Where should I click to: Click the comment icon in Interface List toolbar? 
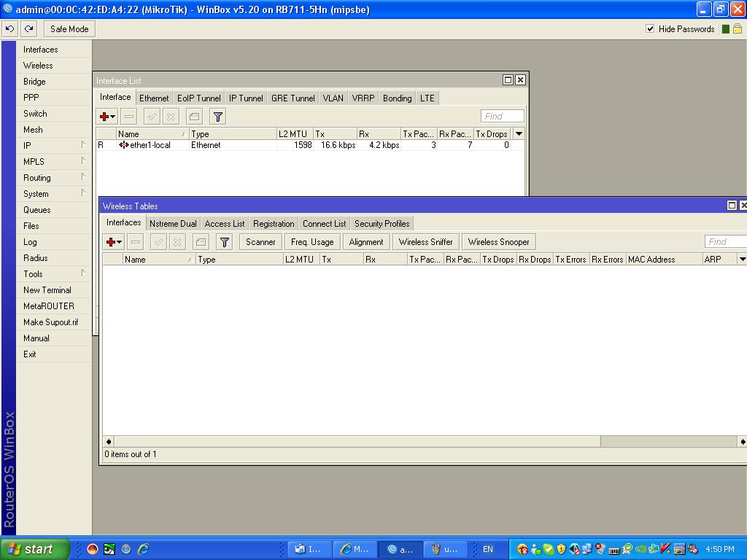(x=194, y=116)
